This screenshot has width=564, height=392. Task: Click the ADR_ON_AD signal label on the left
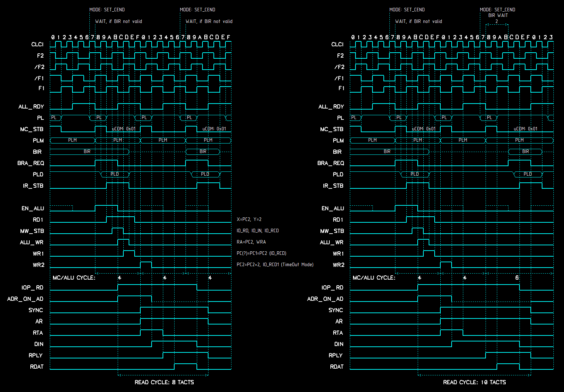click(25, 299)
